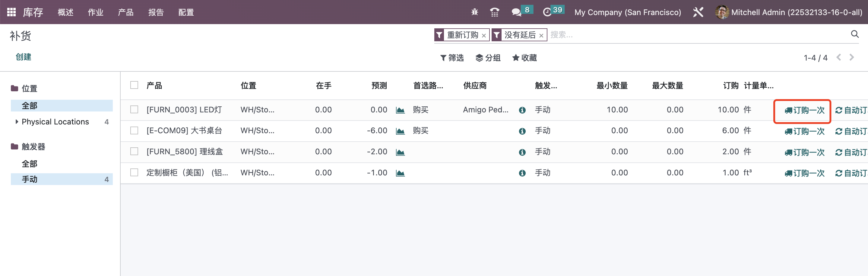The image size is (868, 276).
Task: Open the apps grid menu icon
Action: click(11, 12)
